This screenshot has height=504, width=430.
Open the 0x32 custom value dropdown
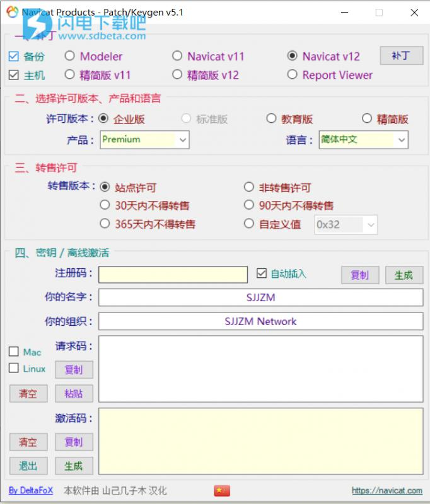tap(346, 225)
